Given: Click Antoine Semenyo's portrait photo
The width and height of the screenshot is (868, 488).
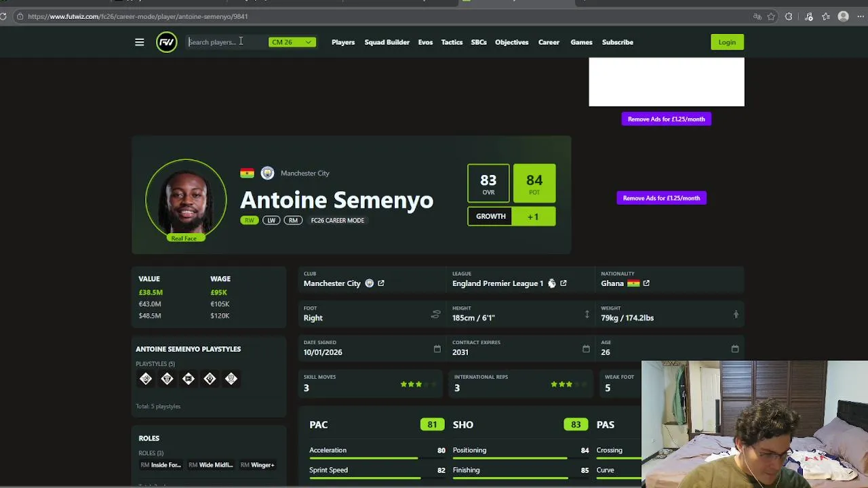Looking at the screenshot, I should 186,199.
